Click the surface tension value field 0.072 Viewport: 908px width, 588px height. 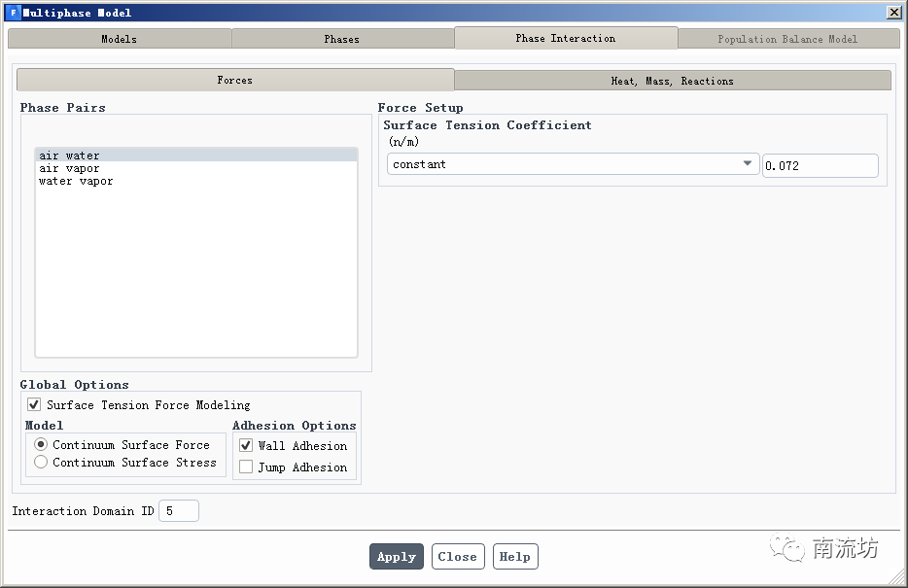pyautogui.click(x=820, y=165)
